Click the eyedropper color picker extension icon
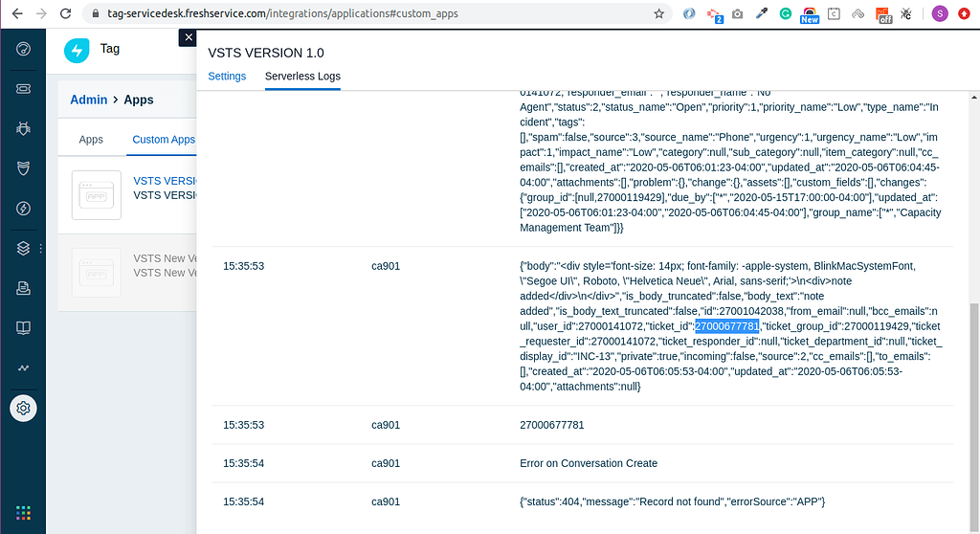980x534 pixels. (762, 14)
